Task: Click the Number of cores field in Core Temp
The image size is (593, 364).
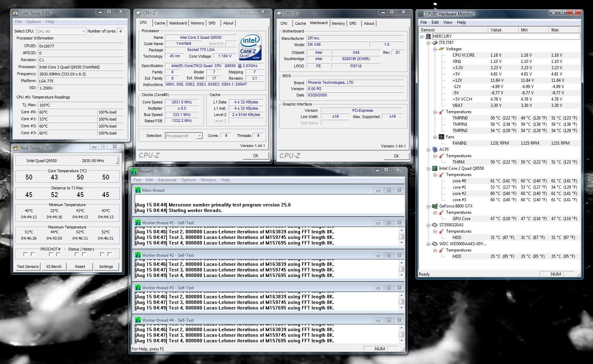Action: [120, 31]
